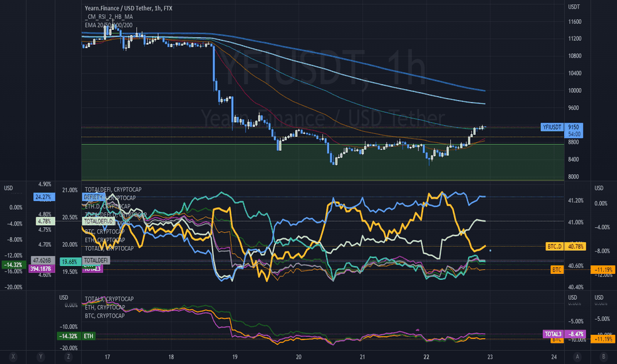The height and width of the screenshot is (364, 617).
Task: Click date 23 on the time axis
Action: pos(490,357)
